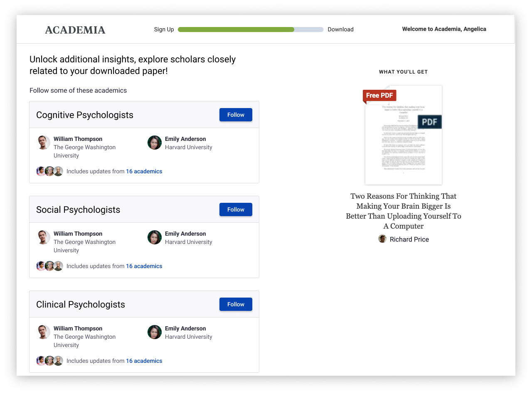Click the stacked avatars in Cognitive Psychologists card
This screenshot has height=394, width=532.
(49, 171)
